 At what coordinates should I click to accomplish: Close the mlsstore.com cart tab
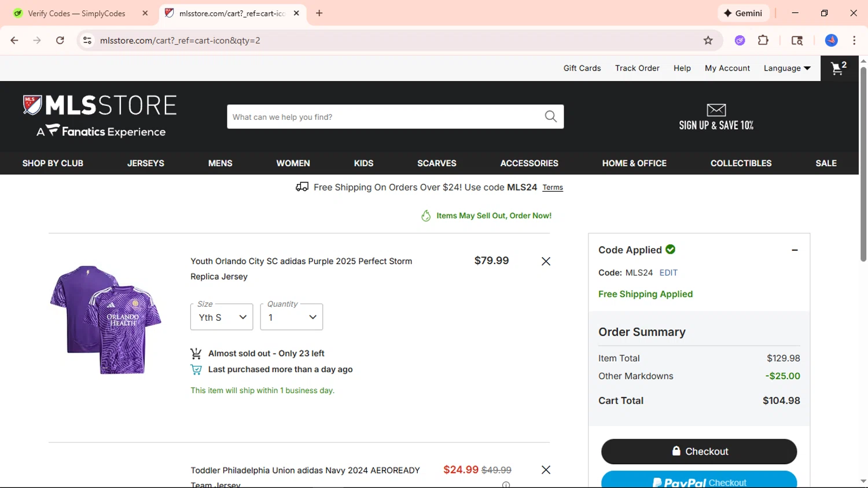(296, 13)
